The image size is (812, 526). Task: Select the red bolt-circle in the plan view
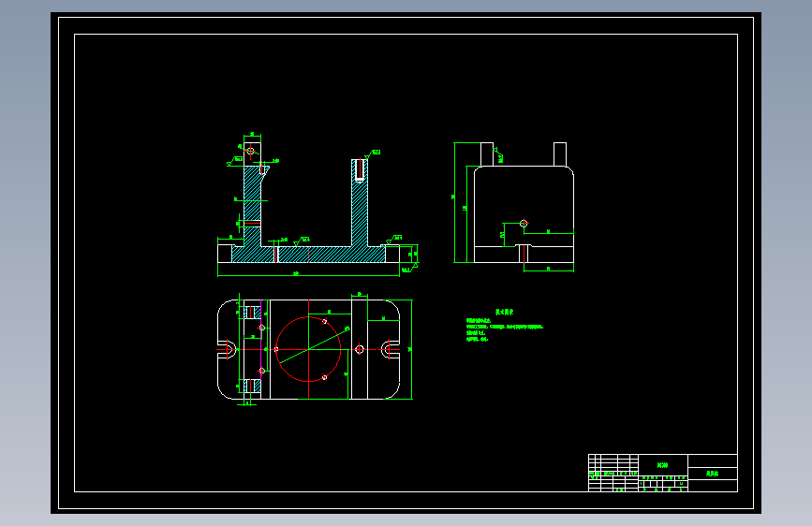308,349
